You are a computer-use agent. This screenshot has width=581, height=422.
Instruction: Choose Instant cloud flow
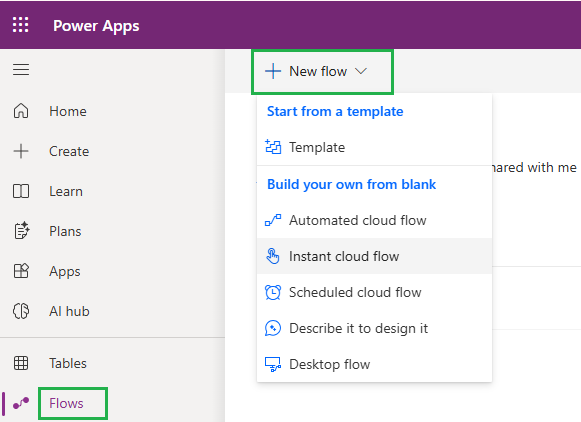[374, 256]
